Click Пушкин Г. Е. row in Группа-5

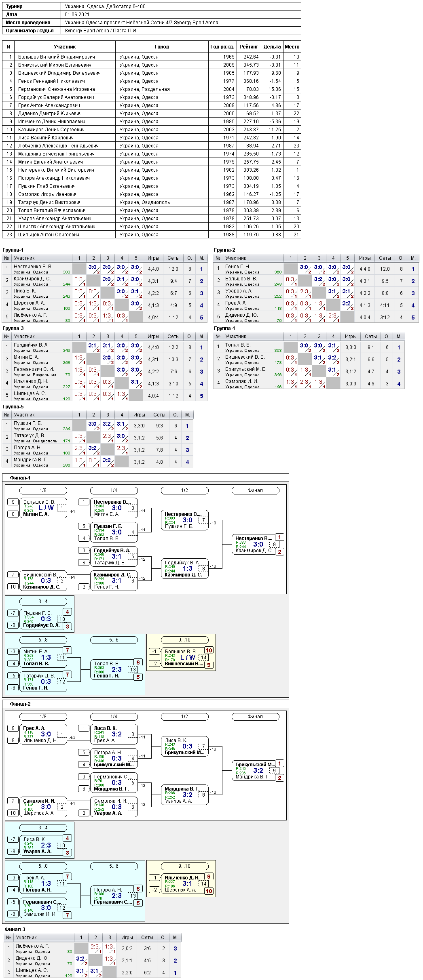point(97,426)
